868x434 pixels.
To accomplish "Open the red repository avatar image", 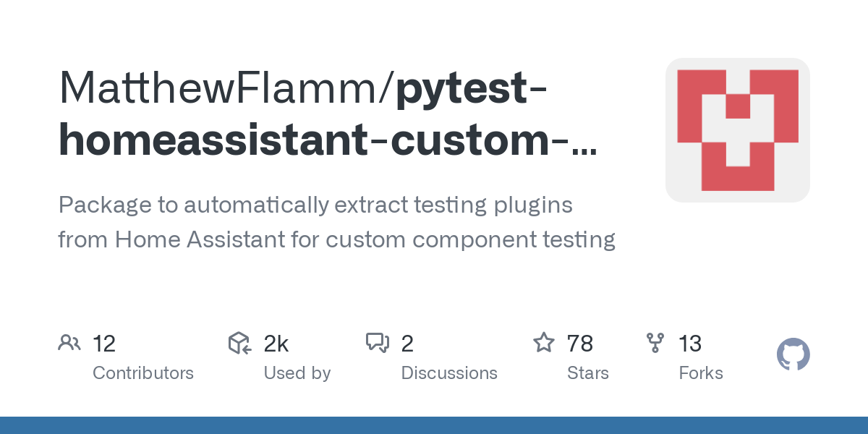I will 737,130.
